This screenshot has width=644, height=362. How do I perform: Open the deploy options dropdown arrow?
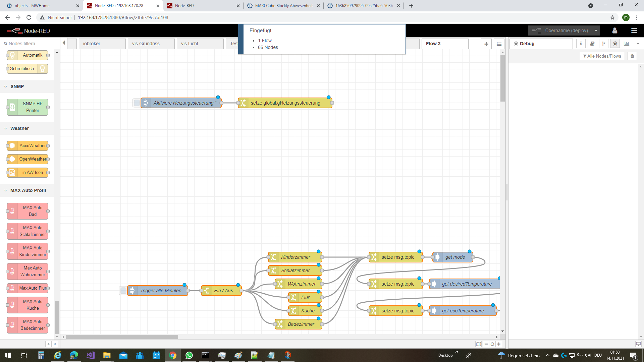click(596, 31)
